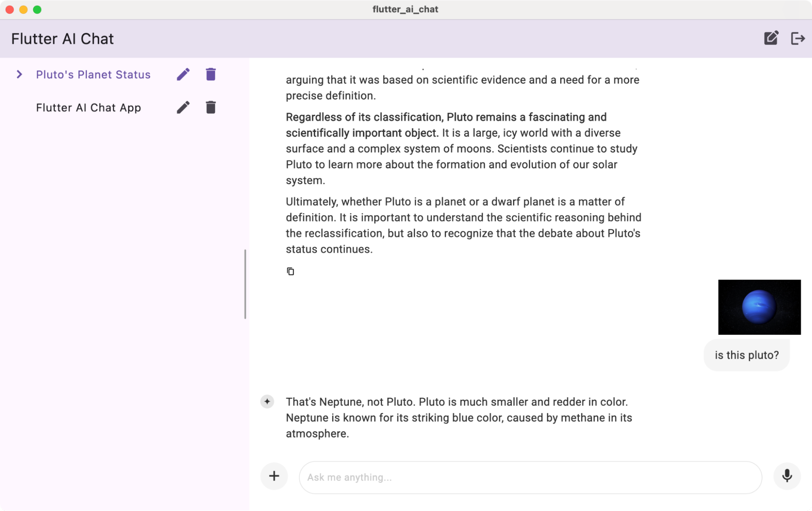Click the edit icon for Pluto's Planet Status
812x511 pixels.
pyautogui.click(x=184, y=74)
